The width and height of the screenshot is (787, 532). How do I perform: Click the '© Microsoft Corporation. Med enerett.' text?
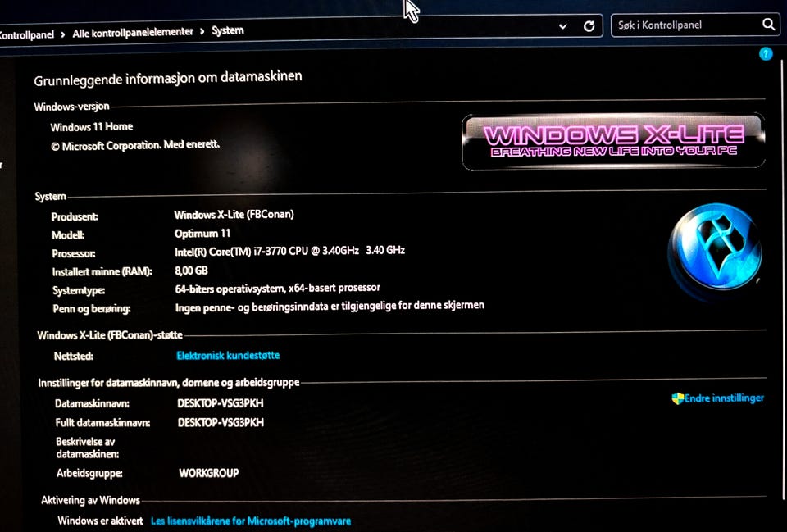[135, 146]
